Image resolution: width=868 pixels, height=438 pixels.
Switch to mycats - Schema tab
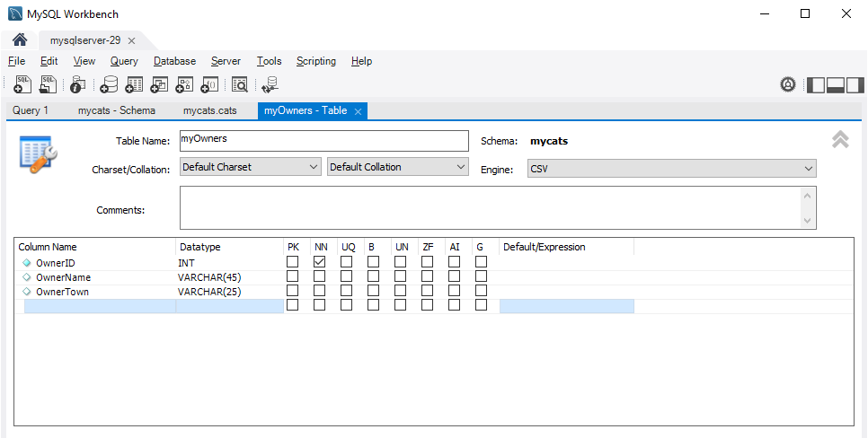point(116,110)
